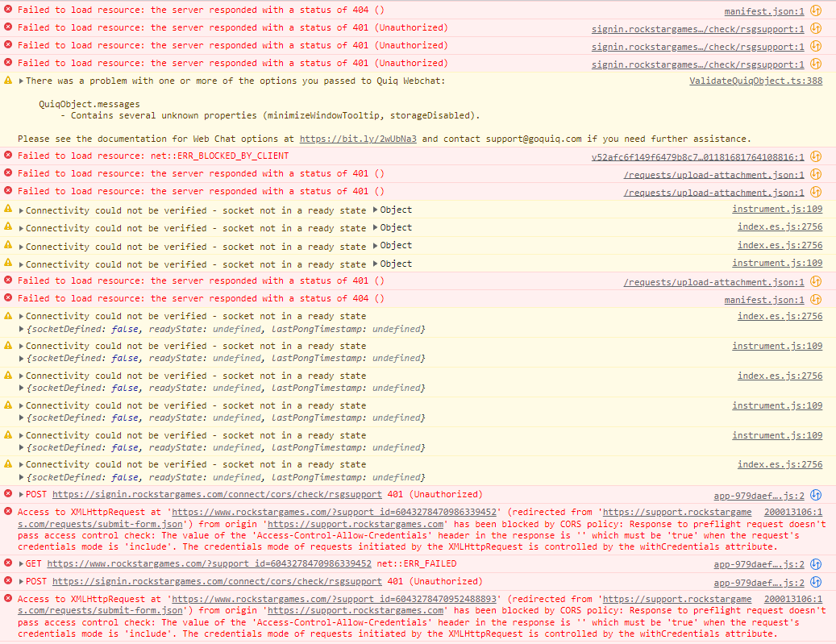Click the net::ERR_FAILED text
Screen dimensions: 836x644
[417, 563]
